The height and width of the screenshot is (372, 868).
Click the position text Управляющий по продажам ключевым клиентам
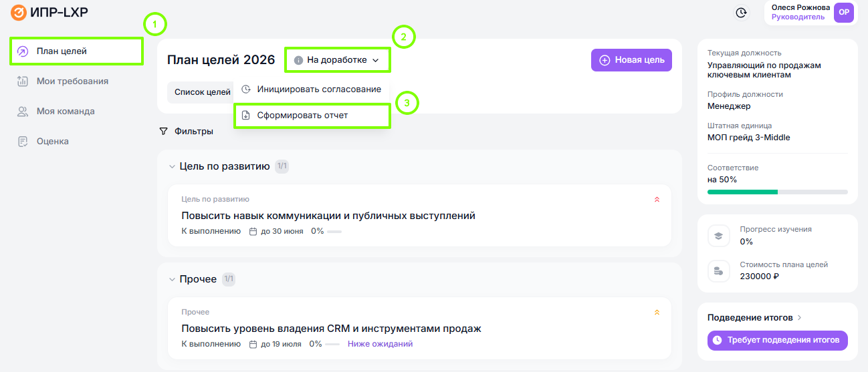coord(764,70)
